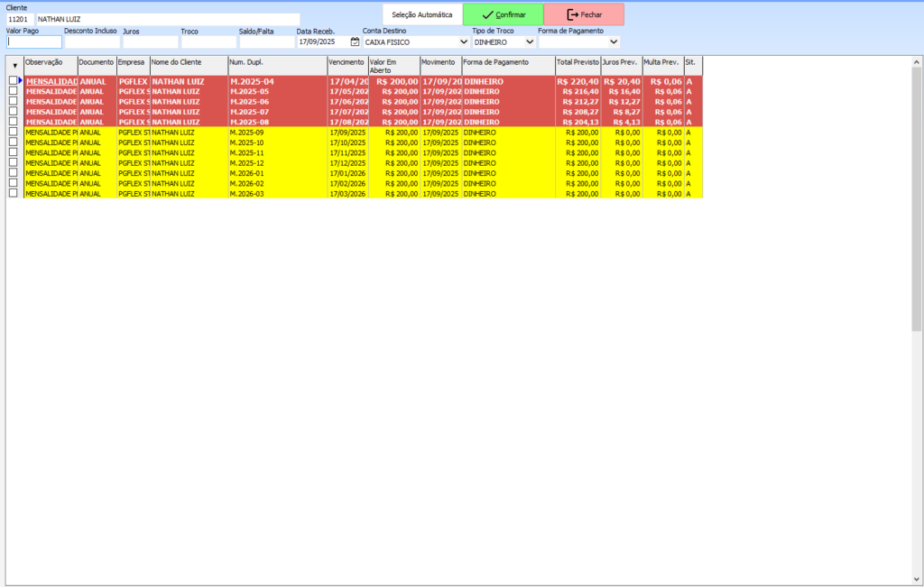Tick the checkbox for row M.2025-12
Screen dimensions: 924x587
[13, 162]
